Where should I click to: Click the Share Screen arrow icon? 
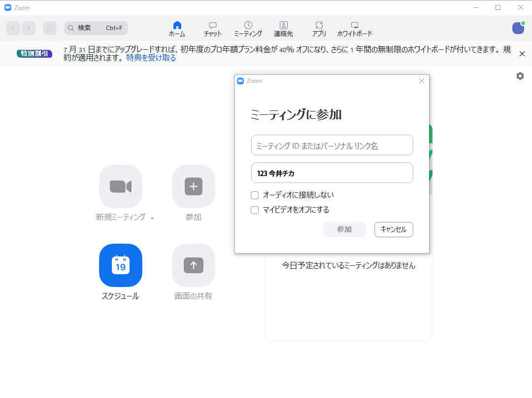(194, 265)
